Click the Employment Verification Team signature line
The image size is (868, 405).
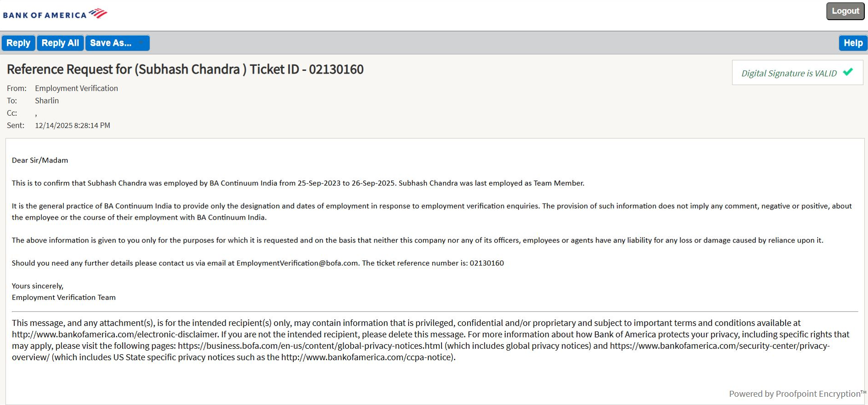(x=64, y=297)
